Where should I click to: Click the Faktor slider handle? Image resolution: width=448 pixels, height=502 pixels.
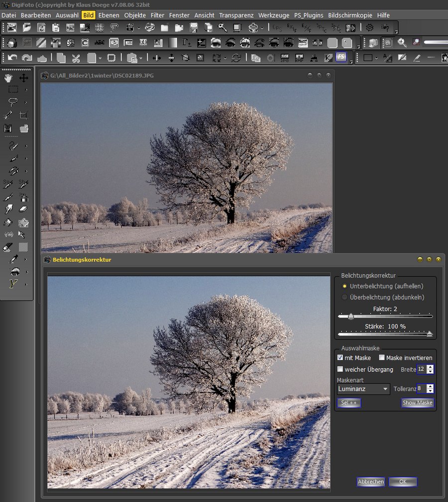350,316
